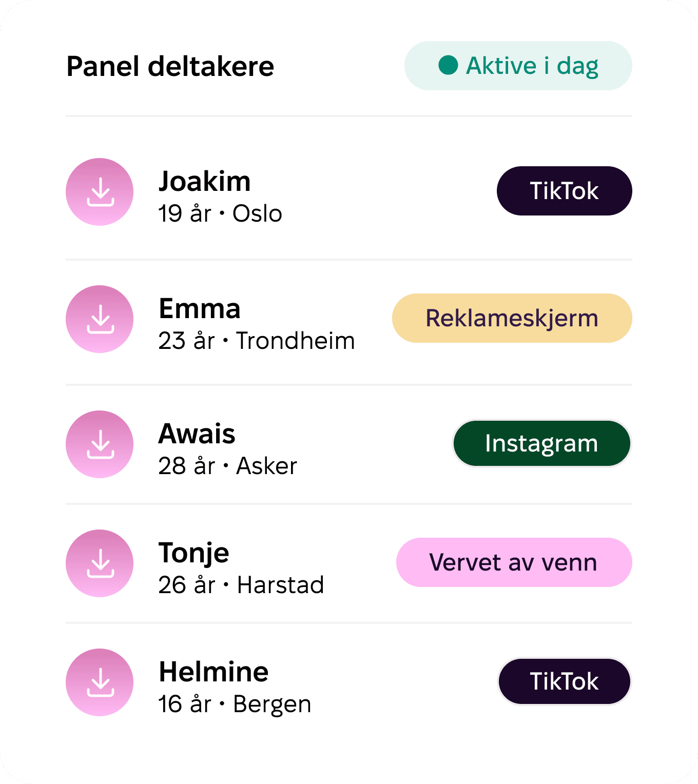This screenshot has height=784, width=698.
Task: Click the download icon beside Awais
Action: point(100,444)
